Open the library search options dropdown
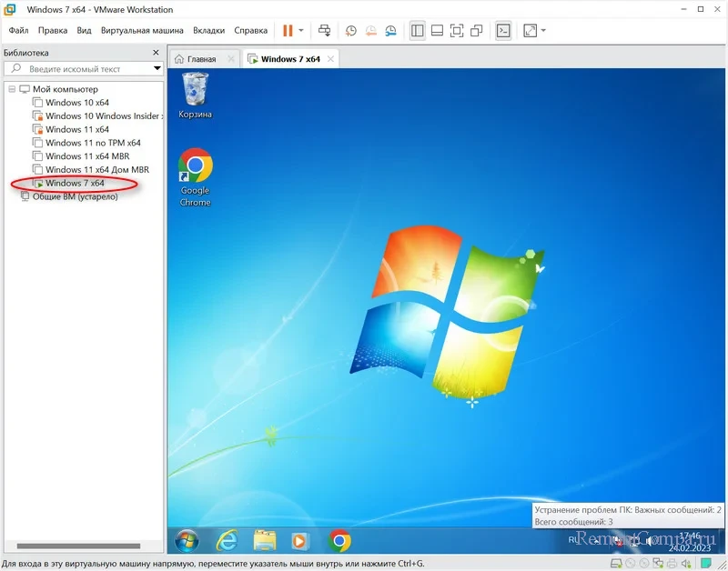 [x=157, y=69]
